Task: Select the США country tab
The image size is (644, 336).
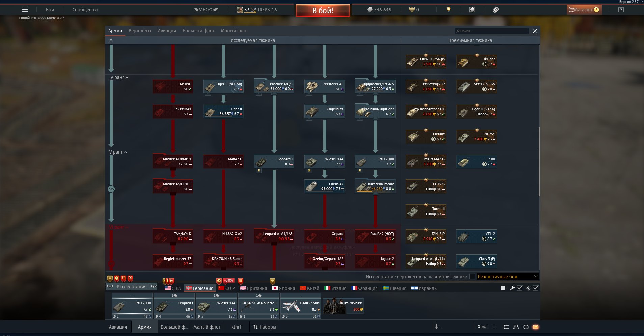Action: pyautogui.click(x=173, y=288)
